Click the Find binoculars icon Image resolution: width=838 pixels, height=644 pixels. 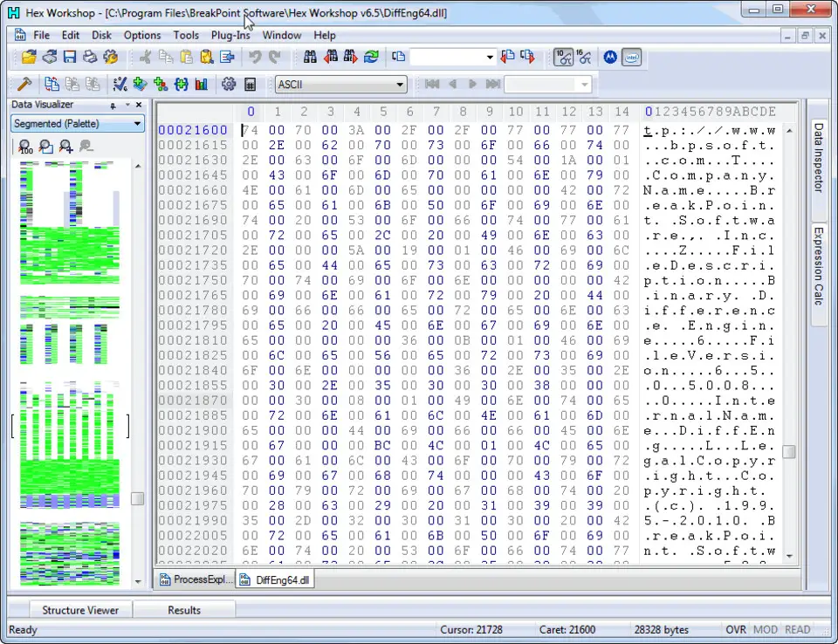[310, 57]
